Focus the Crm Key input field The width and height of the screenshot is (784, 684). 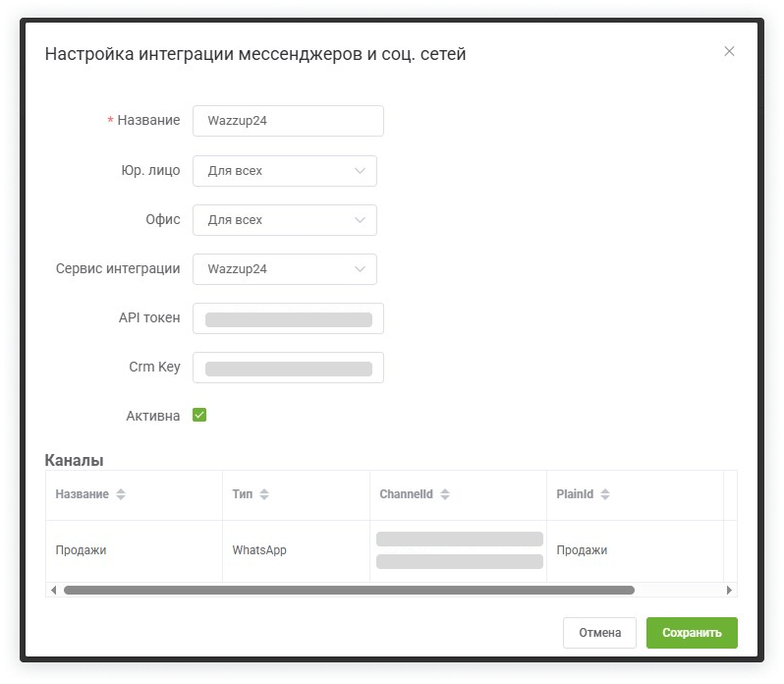288,368
